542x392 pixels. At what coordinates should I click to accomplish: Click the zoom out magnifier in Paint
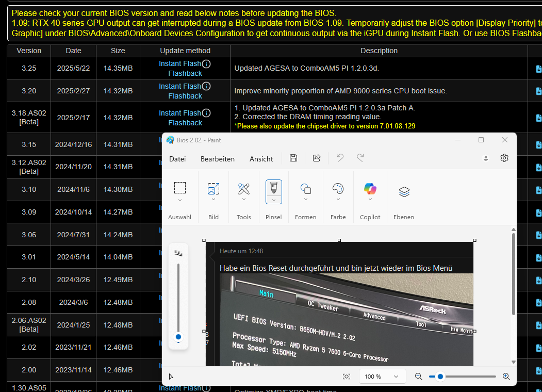(x=419, y=377)
